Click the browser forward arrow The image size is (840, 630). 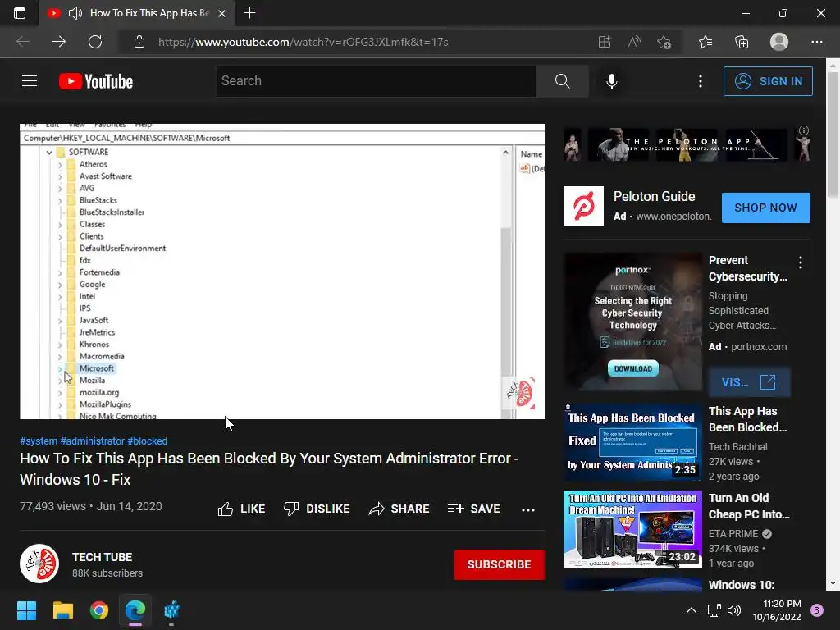coord(59,42)
